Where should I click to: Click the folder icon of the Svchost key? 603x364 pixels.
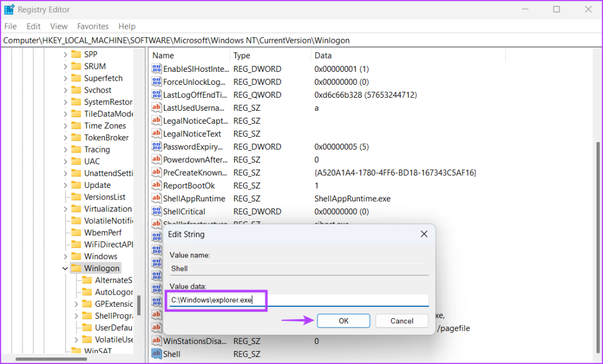click(77, 90)
